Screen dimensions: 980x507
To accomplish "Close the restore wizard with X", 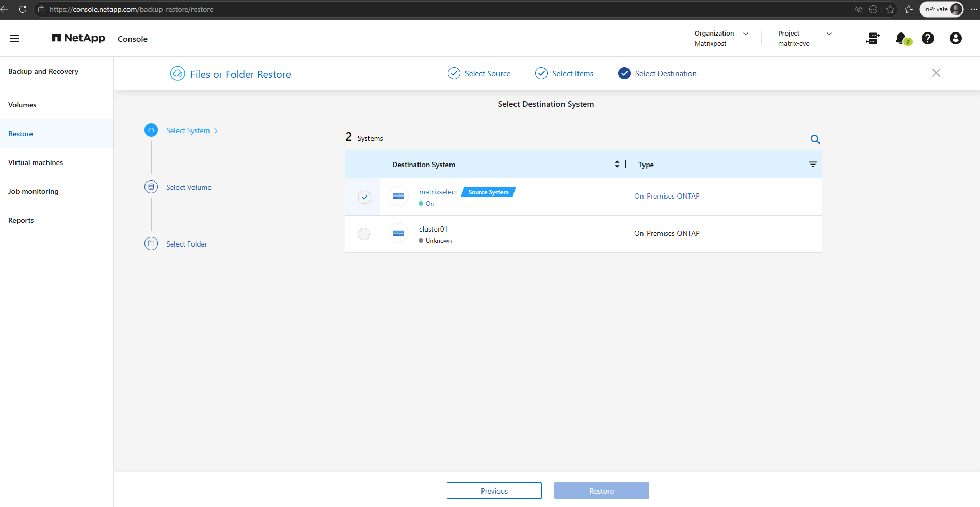I will [936, 73].
